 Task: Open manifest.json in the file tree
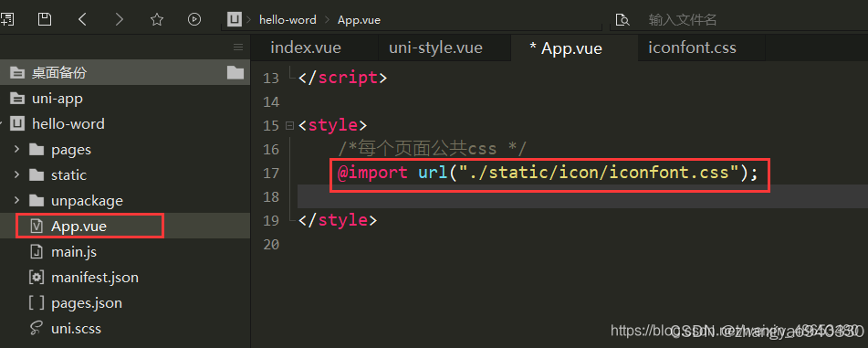click(95, 277)
